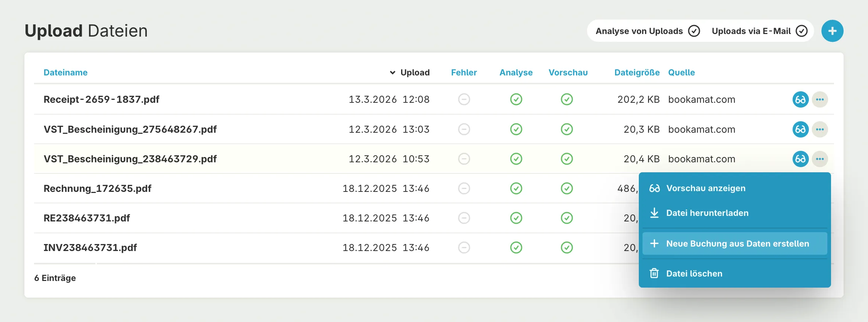868x322 pixels.
Task: Choose Datei herunterladen menu entry
Action: (x=707, y=213)
